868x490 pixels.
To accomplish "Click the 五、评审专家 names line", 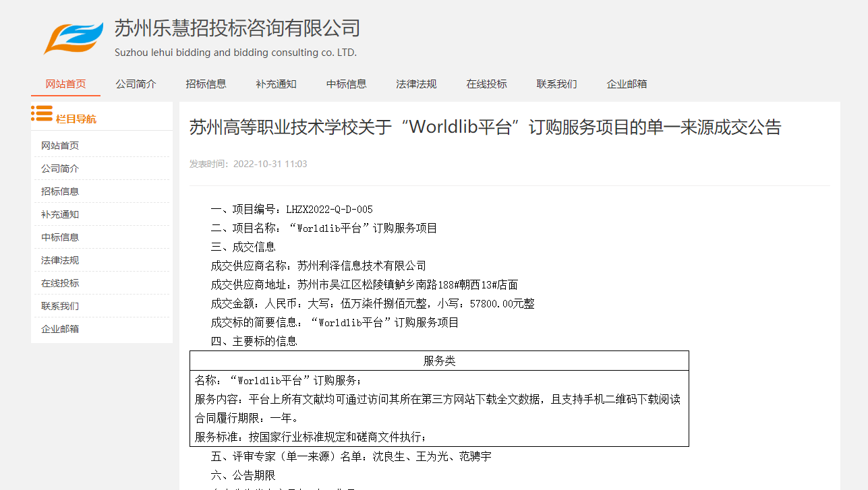I will coord(351,457).
